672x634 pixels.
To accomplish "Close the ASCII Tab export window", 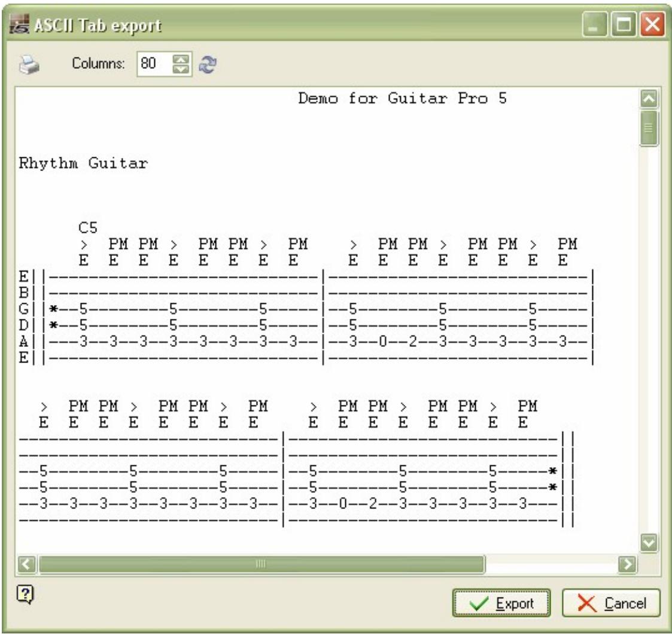I will click(x=652, y=24).
